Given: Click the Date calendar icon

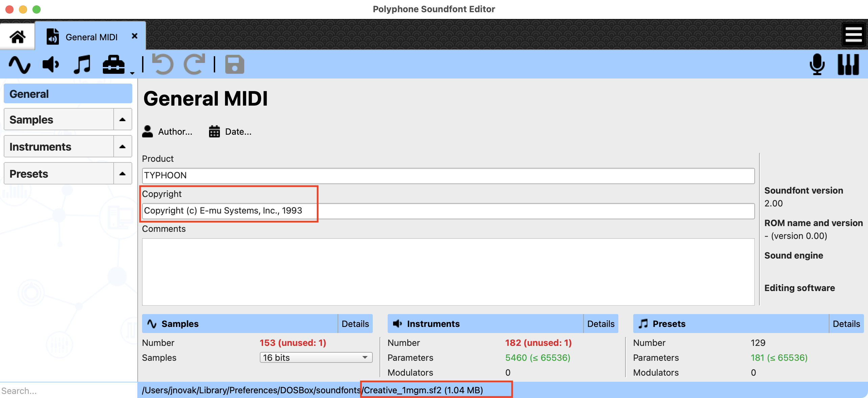Looking at the screenshot, I should 214,131.
